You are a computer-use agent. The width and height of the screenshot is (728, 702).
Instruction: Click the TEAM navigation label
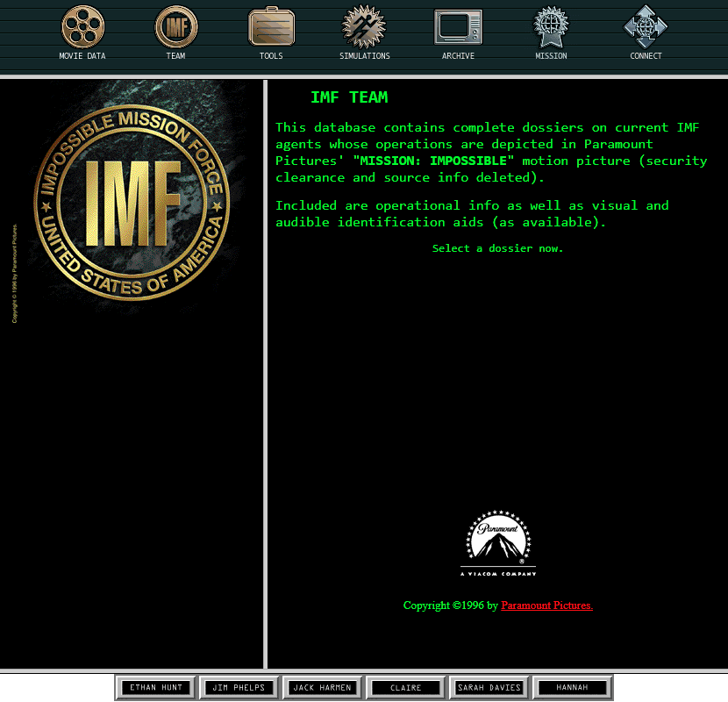[x=175, y=56]
